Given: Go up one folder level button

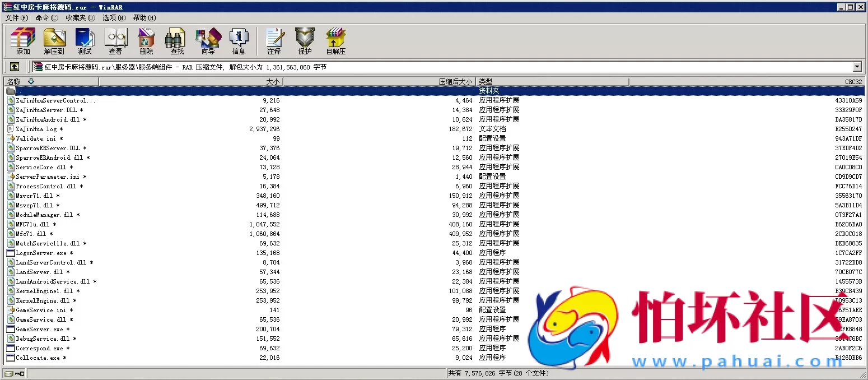Looking at the screenshot, I should [x=15, y=67].
